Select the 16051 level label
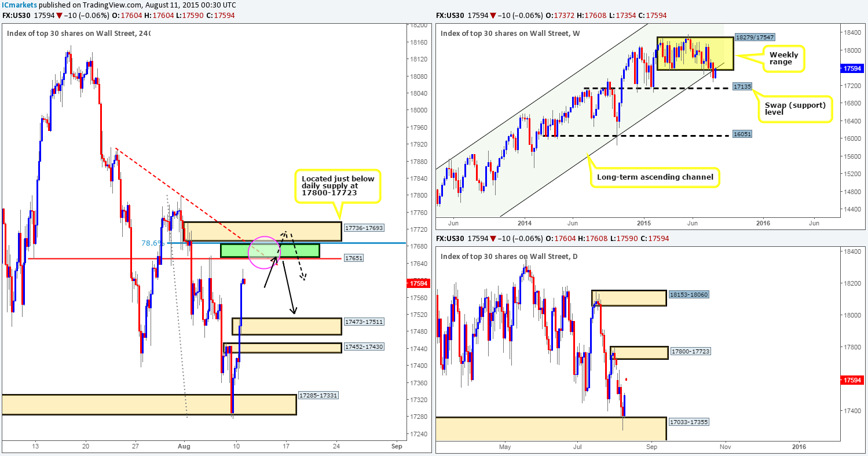The height and width of the screenshot is (456, 868). click(x=742, y=133)
